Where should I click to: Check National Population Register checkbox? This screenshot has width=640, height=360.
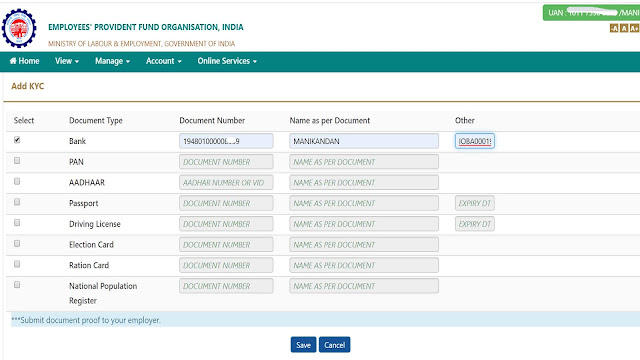coord(17,285)
